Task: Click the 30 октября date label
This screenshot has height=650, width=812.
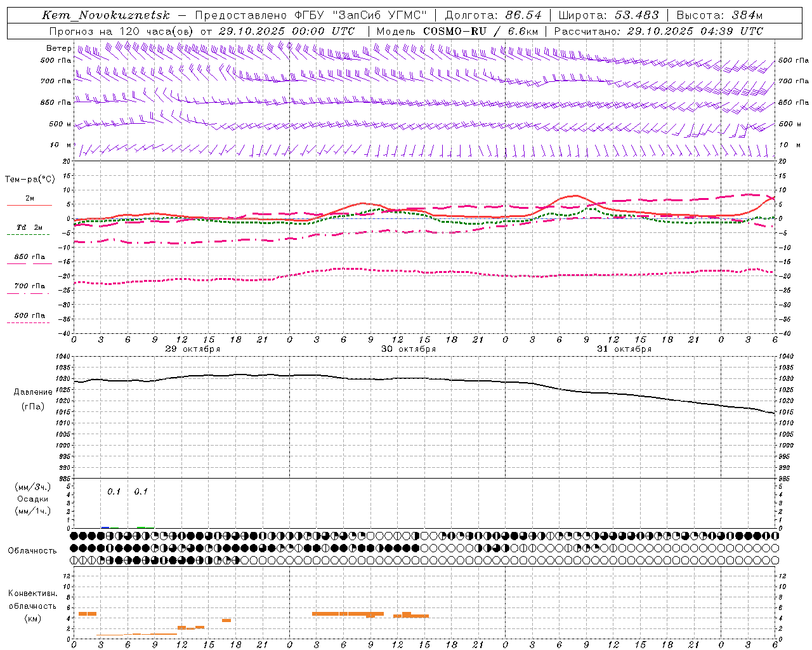Action: 409,349
